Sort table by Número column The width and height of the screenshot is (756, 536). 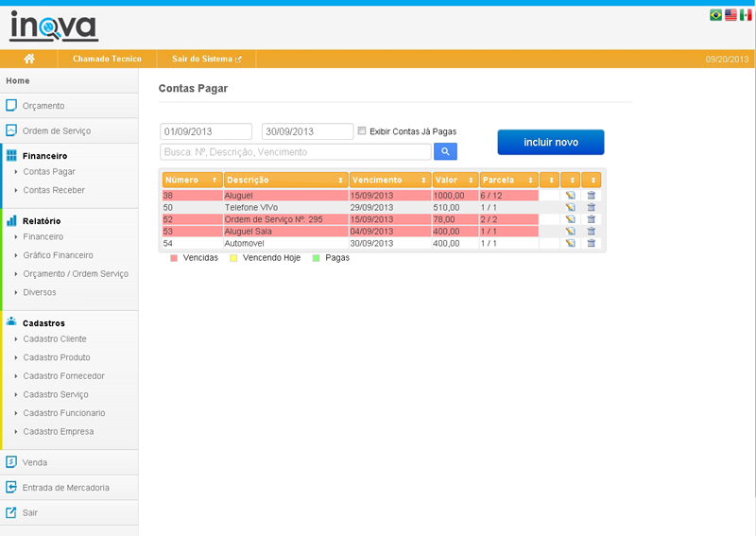pyautogui.click(x=192, y=180)
